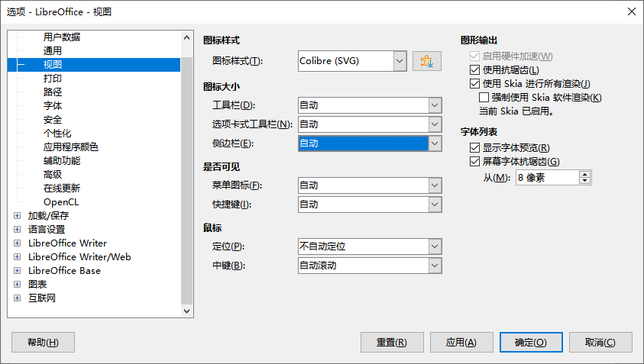The height and width of the screenshot is (364, 644).
Task: Expand the 语言设置 tree node
Action: click(x=18, y=229)
